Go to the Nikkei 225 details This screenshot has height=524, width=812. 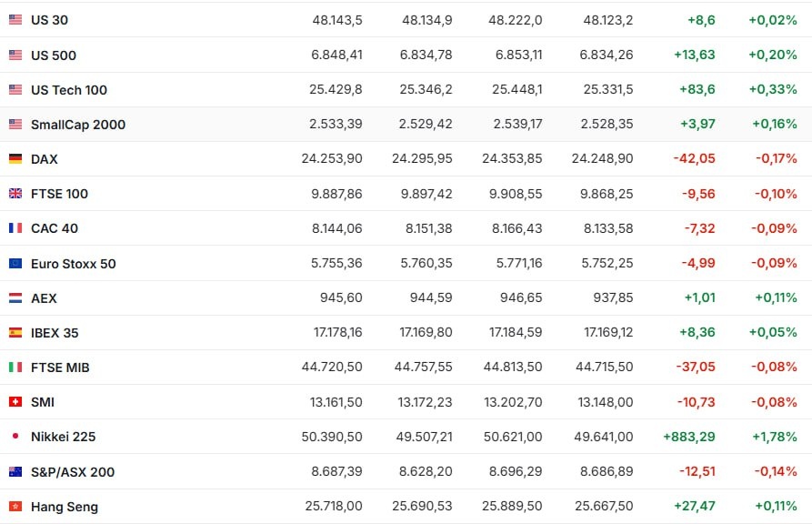(63, 437)
